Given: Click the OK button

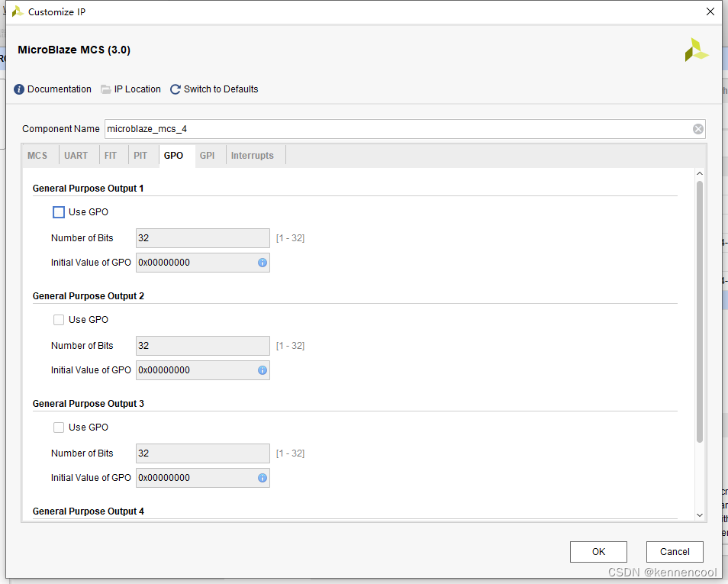Looking at the screenshot, I should pos(598,552).
